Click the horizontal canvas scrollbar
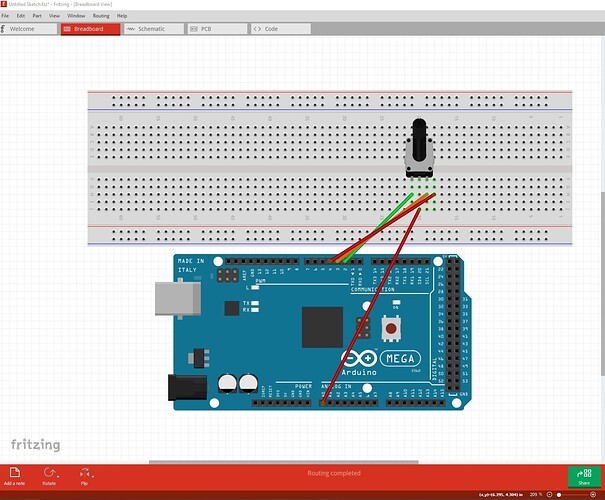Image resolution: width=605 pixels, height=500 pixels. tap(284, 462)
